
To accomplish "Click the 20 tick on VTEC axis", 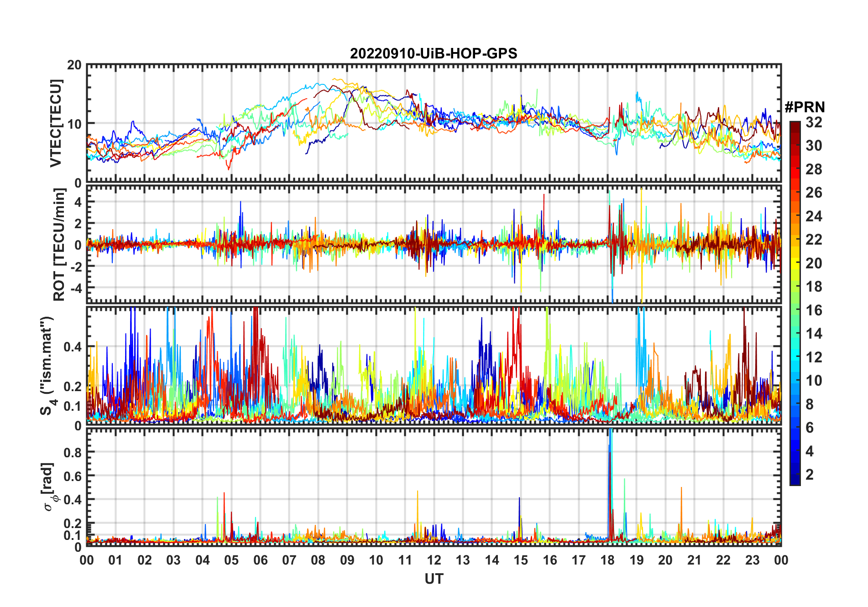I will [x=74, y=65].
